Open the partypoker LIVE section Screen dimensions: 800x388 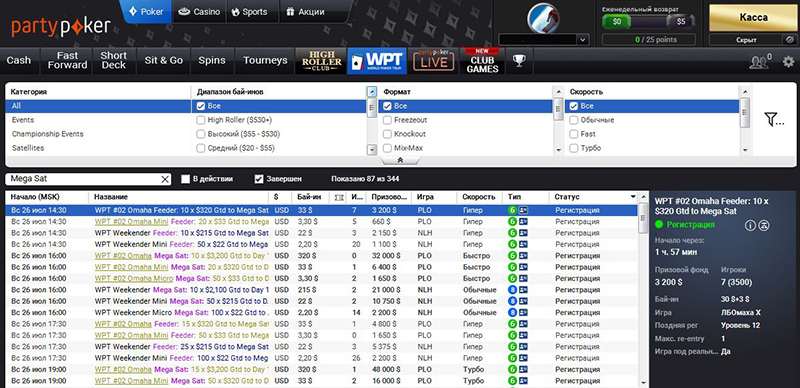coord(433,61)
